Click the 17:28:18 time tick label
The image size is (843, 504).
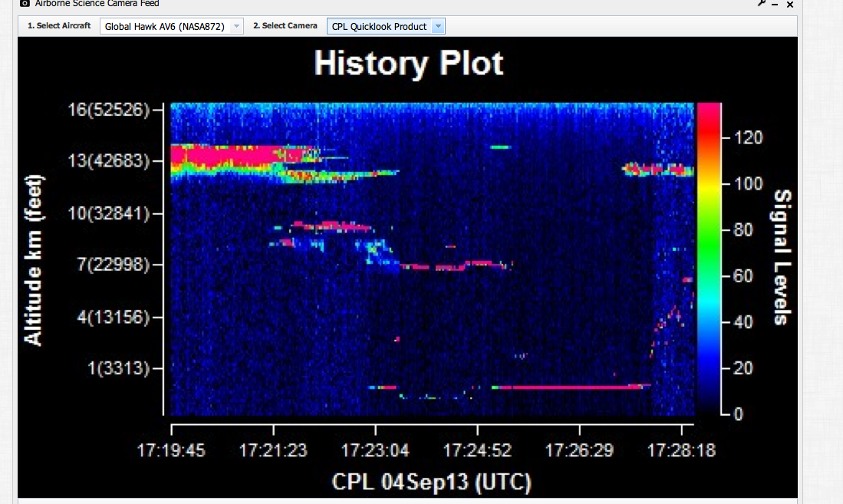[681, 450]
